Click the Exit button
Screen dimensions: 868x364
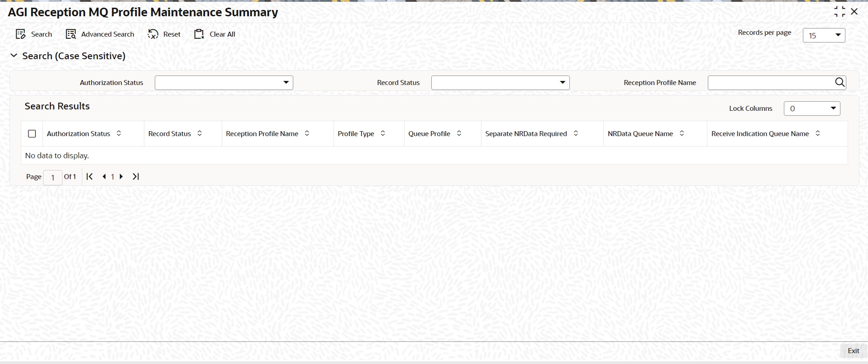click(x=853, y=351)
